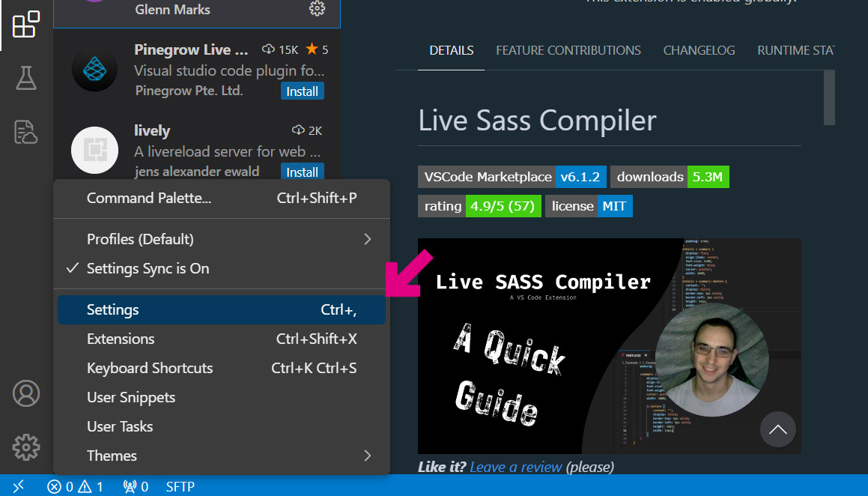Click the details pane vertical scrollbar

[x=829, y=97]
